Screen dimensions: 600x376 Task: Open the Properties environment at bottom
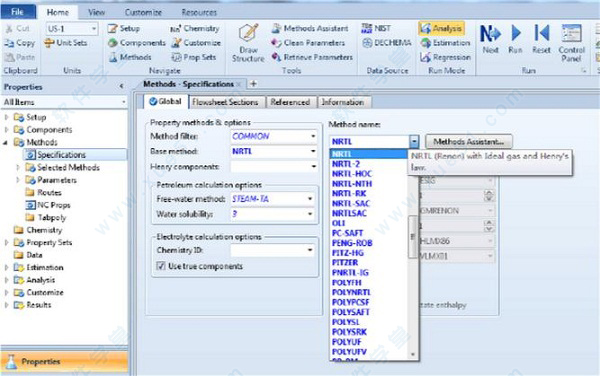click(x=64, y=361)
